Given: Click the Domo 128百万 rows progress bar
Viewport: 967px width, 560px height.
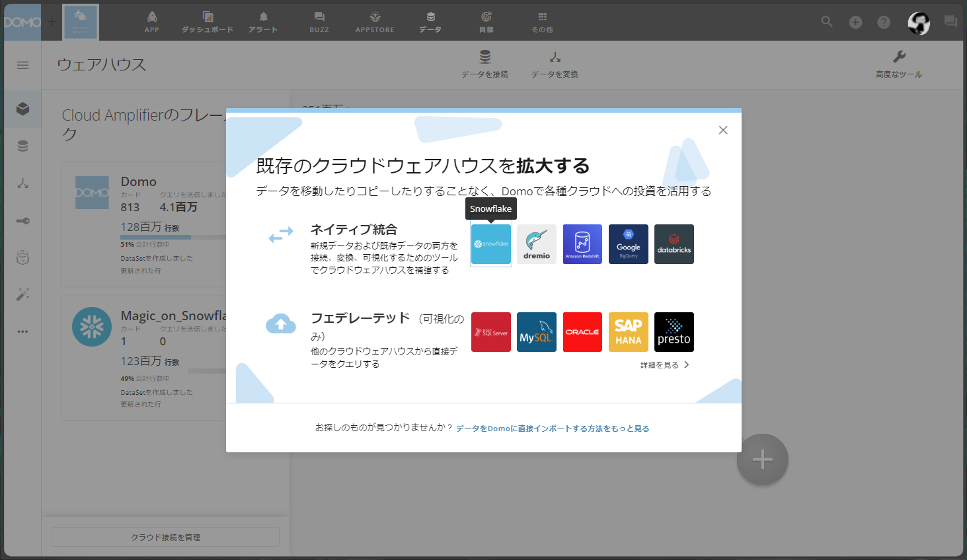Looking at the screenshot, I should [x=173, y=237].
